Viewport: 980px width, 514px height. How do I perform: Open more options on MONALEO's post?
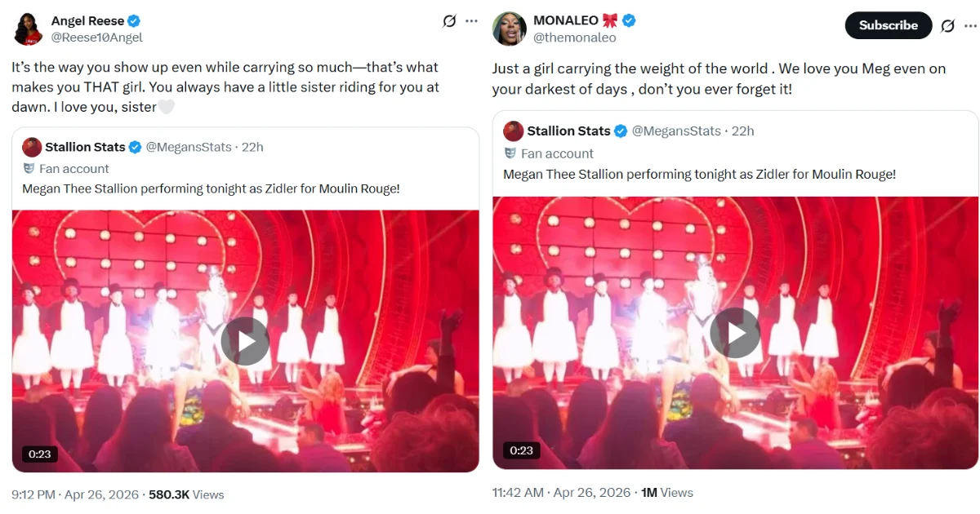coord(969,25)
